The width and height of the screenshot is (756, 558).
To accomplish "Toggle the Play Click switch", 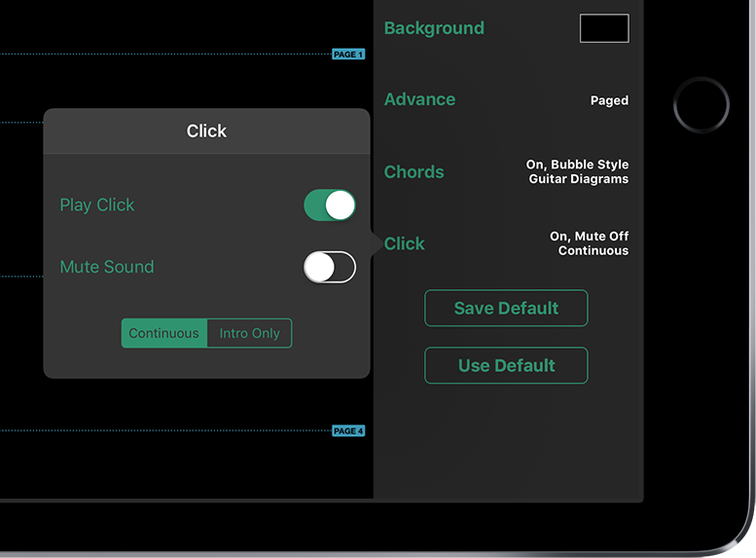I will (330, 205).
